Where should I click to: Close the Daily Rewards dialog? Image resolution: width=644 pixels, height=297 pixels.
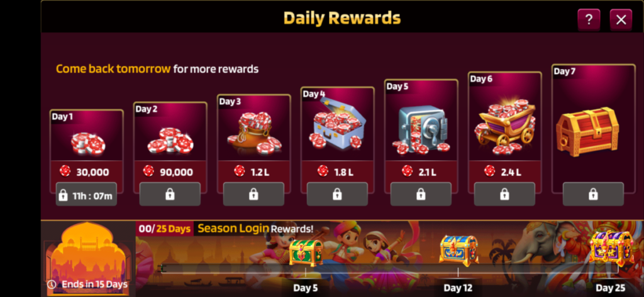[621, 19]
